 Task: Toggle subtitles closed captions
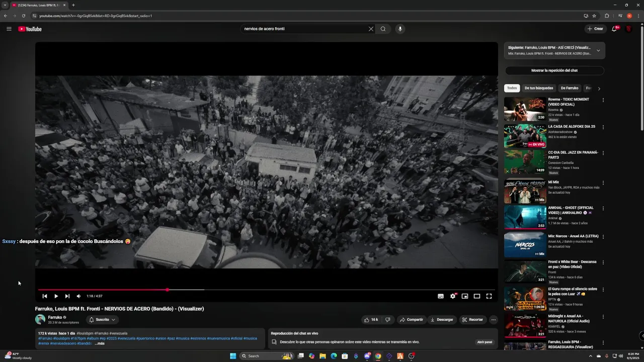[x=441, y=296]
